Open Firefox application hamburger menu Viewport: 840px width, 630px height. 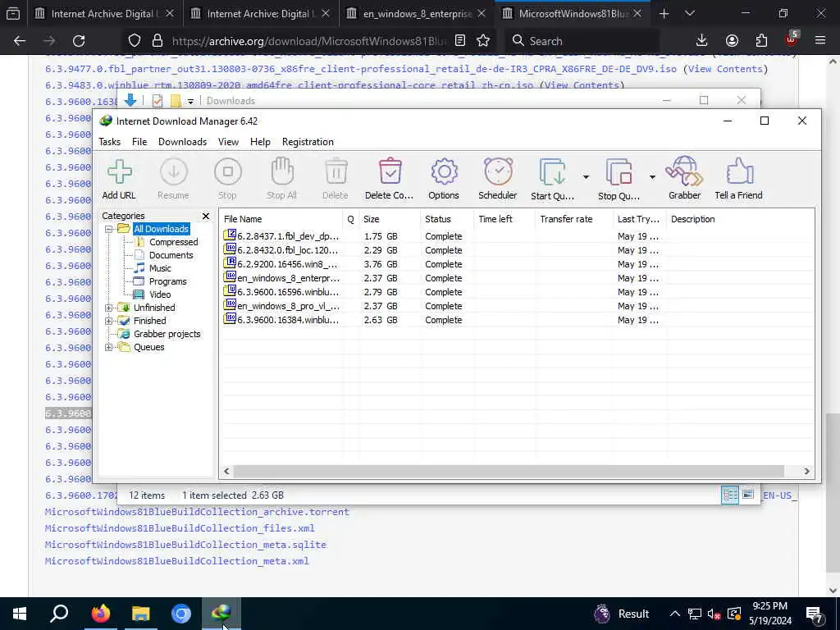[820, 41]
